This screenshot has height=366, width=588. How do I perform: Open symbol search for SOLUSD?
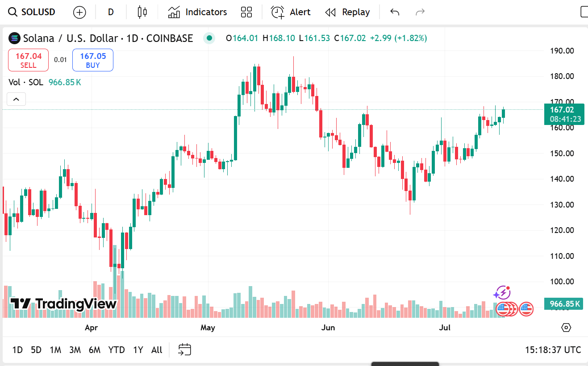[x=32, y=12]
